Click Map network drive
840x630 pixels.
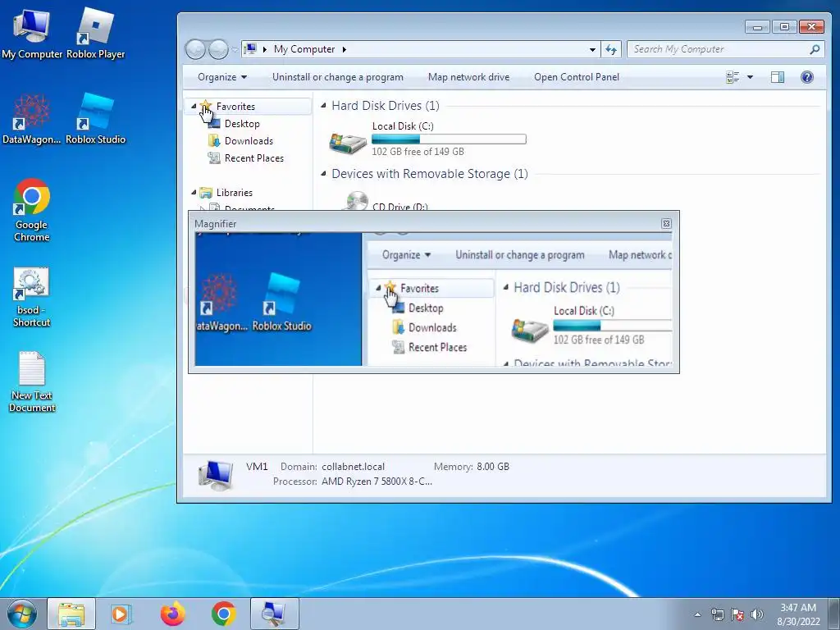(x=468, y=77)
